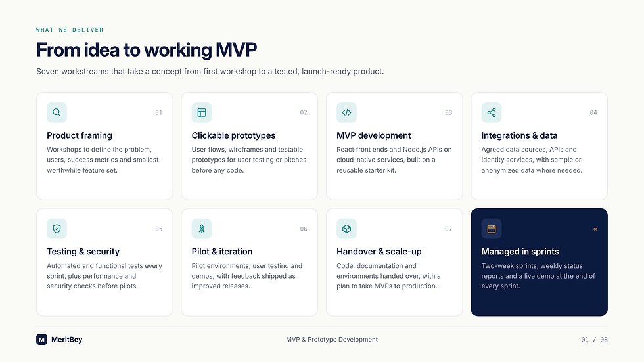Click the page counter 01 / 08
This screenshot has width=644, height=362.
[594, 340]
